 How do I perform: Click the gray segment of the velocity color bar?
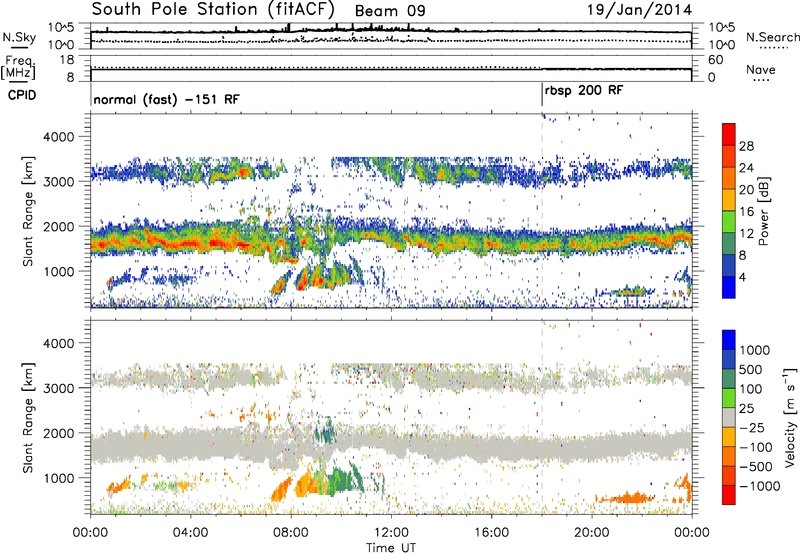[x=729, y=417]
